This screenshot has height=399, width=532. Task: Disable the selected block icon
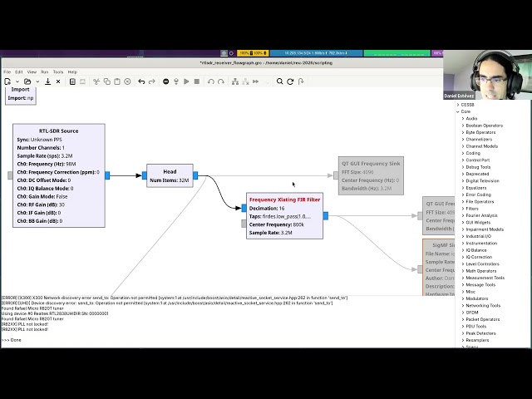pos(246,81)
